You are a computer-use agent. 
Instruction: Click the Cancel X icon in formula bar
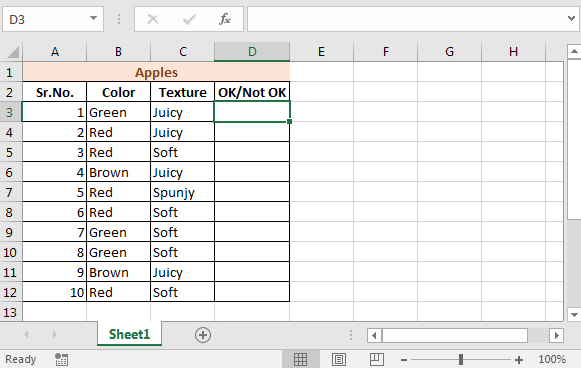tap(153, 19)
